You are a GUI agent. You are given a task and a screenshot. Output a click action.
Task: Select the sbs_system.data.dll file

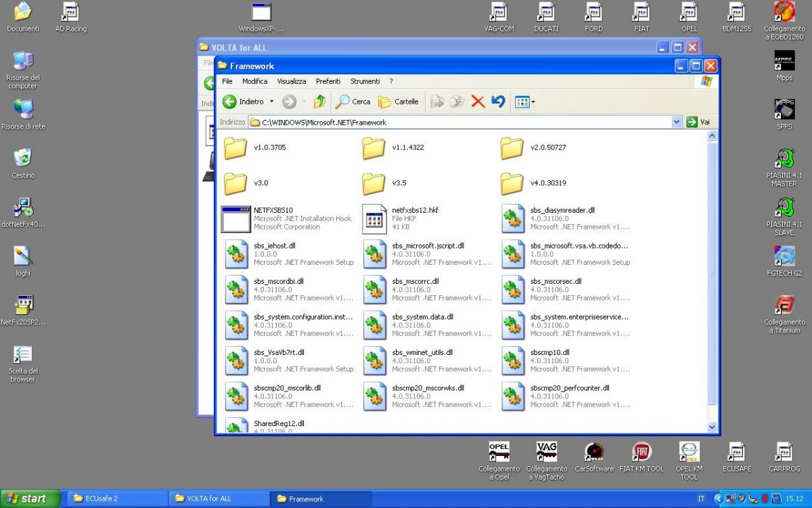pyautogui.click(x=428, y=325)
